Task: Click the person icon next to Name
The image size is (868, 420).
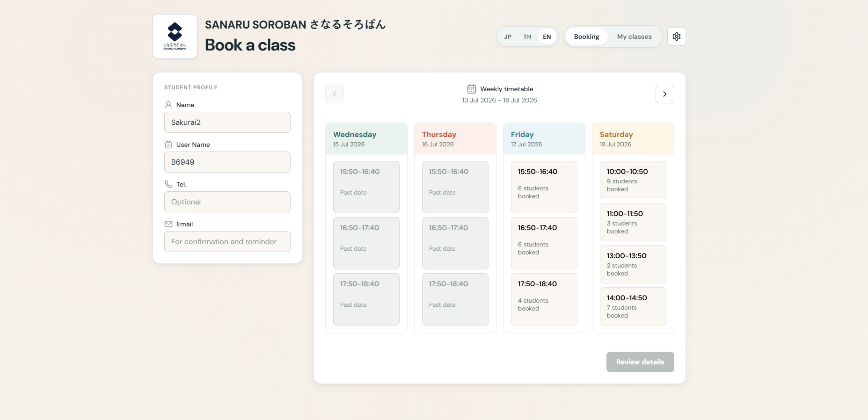Action: [x=168, y=105]
